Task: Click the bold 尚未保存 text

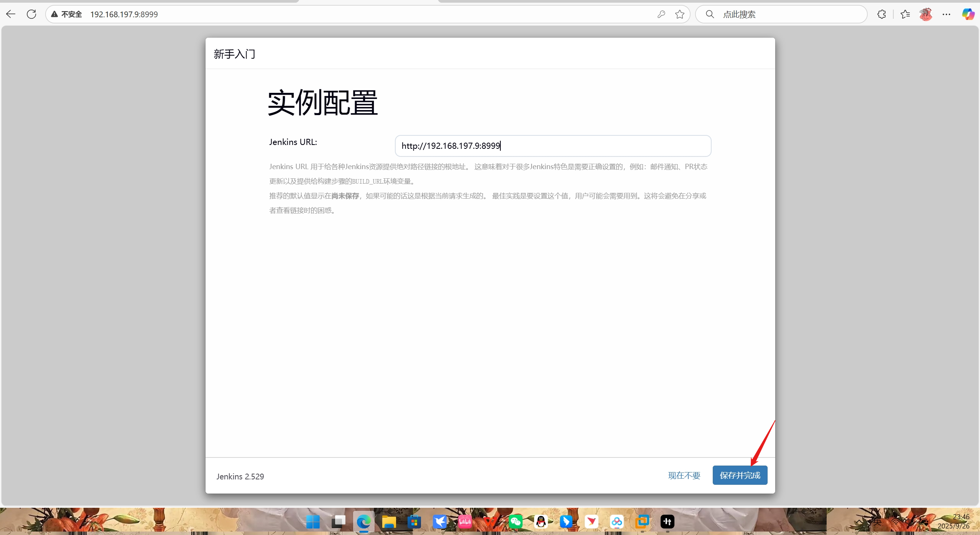Action: click(x=345, y=196)
